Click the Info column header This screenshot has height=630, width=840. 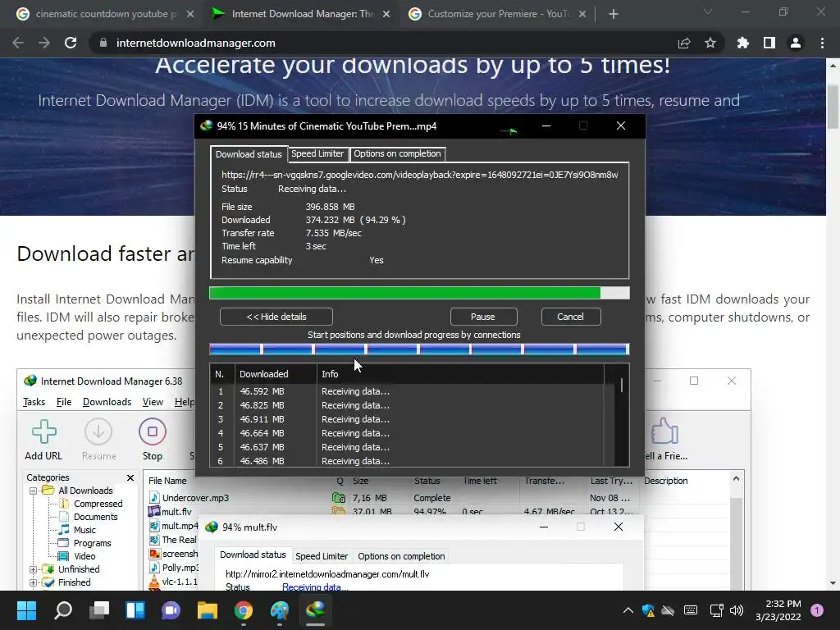[459, 374]
